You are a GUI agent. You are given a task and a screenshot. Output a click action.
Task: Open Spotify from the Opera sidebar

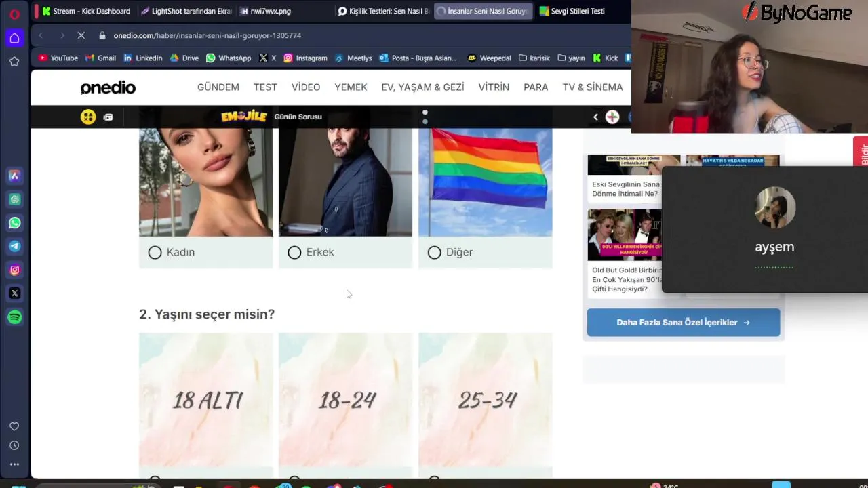click(x=14, y=317)
